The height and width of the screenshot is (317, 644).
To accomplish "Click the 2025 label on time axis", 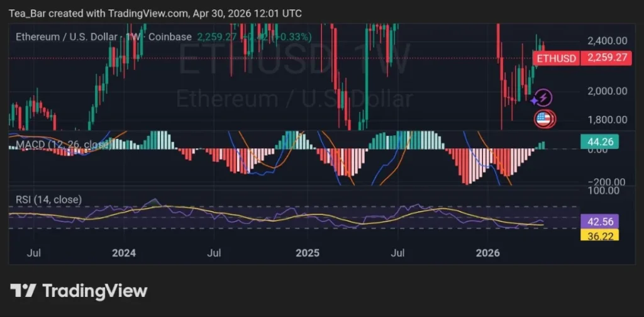I will pyautogui.click(x=308, y=253).
